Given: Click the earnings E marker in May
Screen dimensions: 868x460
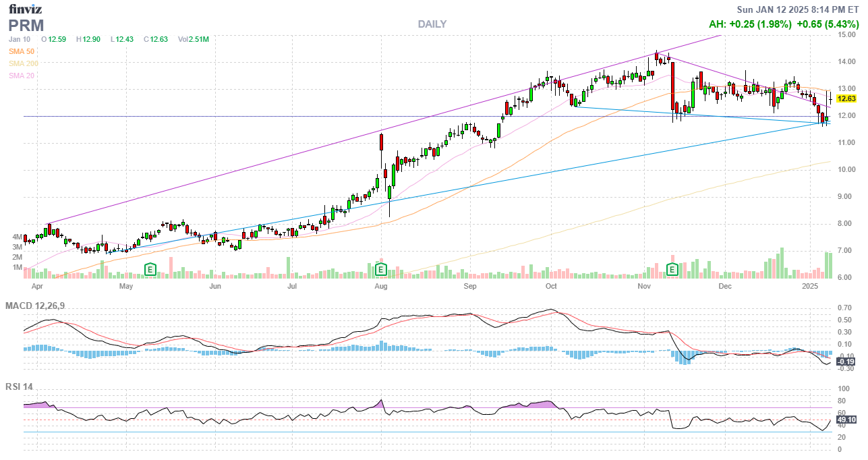Looking at the screenshot, I should click(x=150, y=270).
